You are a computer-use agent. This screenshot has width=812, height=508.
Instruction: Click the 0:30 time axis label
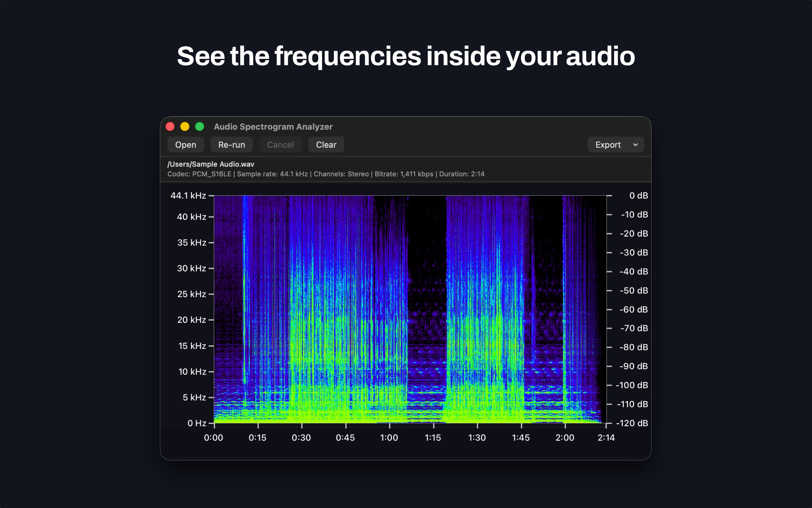pos(301,438)
